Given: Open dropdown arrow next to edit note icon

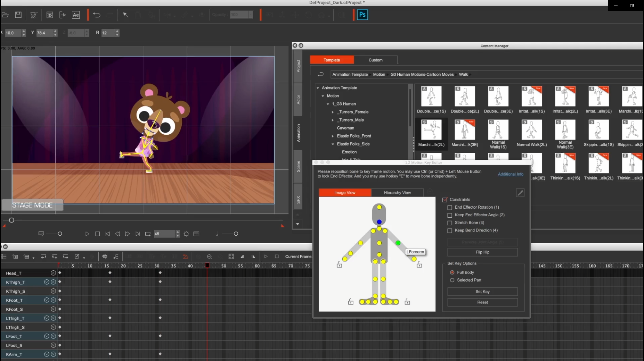Looking at the screenshot, I should coord(84,258).
